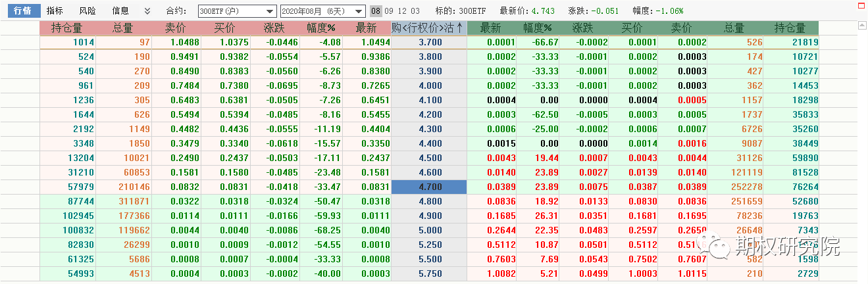The height and width of the screenshot is (284, 868).
Task: Sort calls by 卖价 column header
Action: point(175,28)
